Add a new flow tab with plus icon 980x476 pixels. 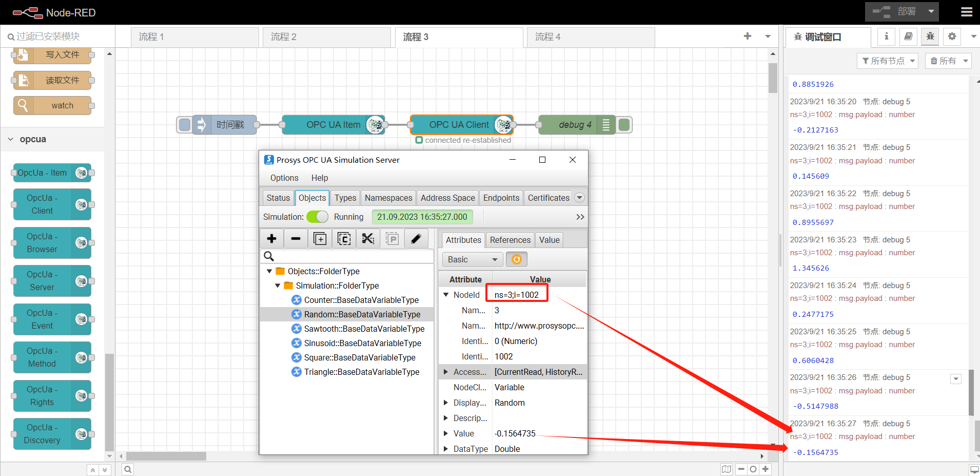tap(748, 36)
